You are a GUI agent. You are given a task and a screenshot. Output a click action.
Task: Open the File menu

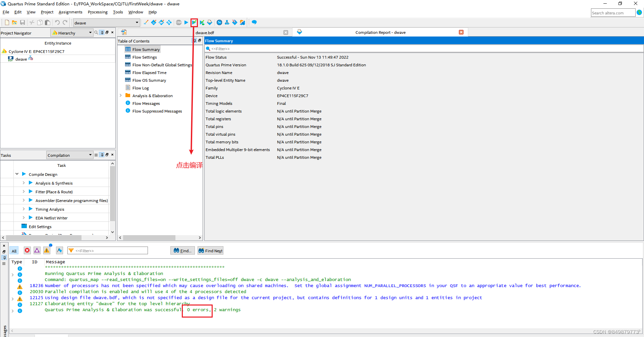(6, 12)
